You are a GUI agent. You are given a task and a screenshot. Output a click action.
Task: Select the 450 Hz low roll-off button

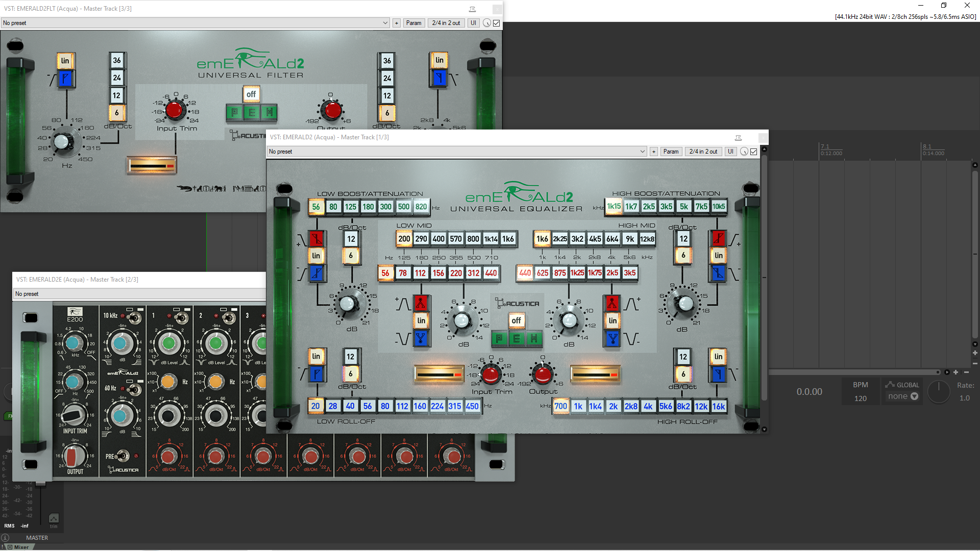point(472,406)
